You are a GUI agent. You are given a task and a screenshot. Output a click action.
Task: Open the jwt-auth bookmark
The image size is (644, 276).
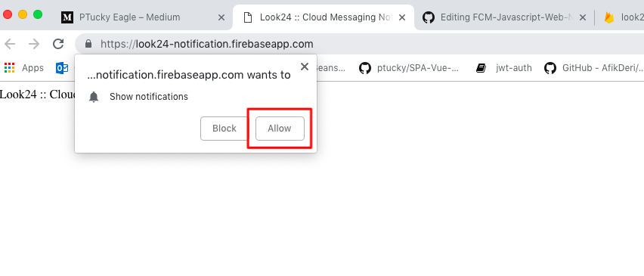click(503, 68)
